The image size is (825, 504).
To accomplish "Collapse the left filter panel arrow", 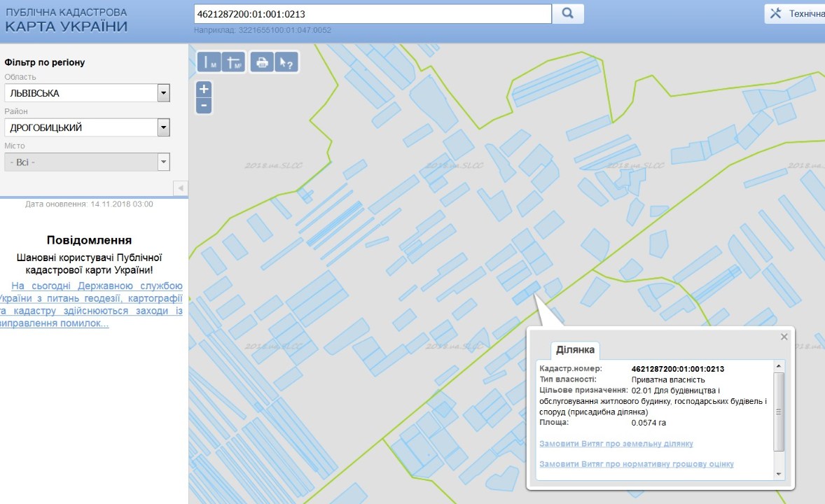I will pos(180,188).
